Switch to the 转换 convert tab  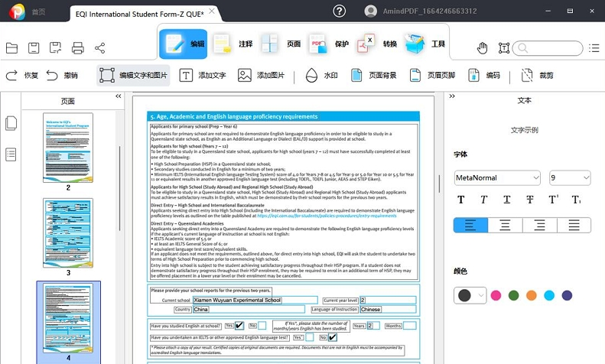376,44
